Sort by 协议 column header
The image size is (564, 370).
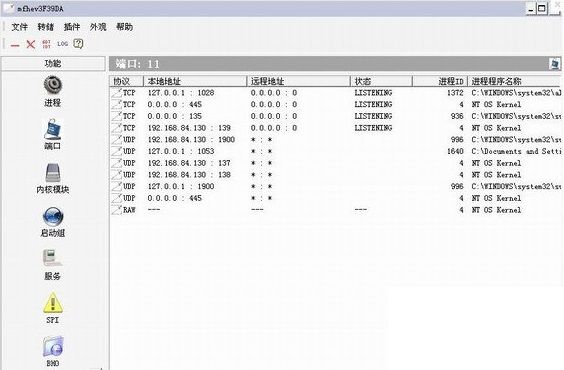pos(127,81)
